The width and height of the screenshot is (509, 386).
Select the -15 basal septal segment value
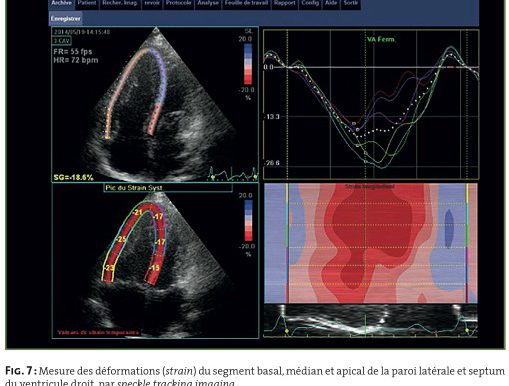coord(154,268)
